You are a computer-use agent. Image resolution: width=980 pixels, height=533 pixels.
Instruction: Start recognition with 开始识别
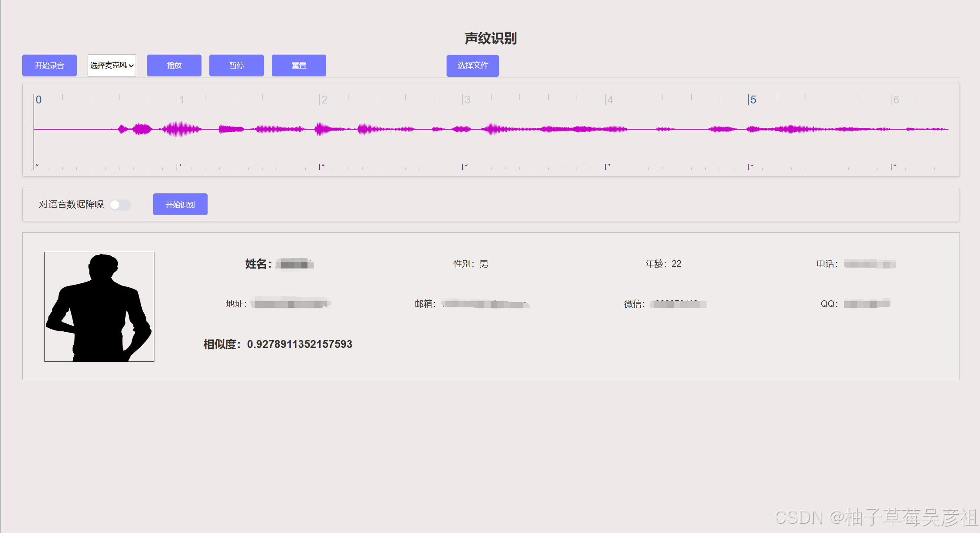180,204
